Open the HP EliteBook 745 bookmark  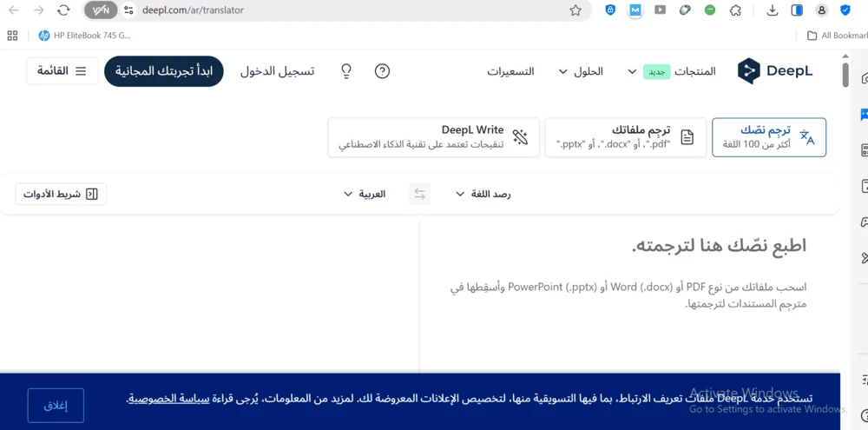coord(84,36)
